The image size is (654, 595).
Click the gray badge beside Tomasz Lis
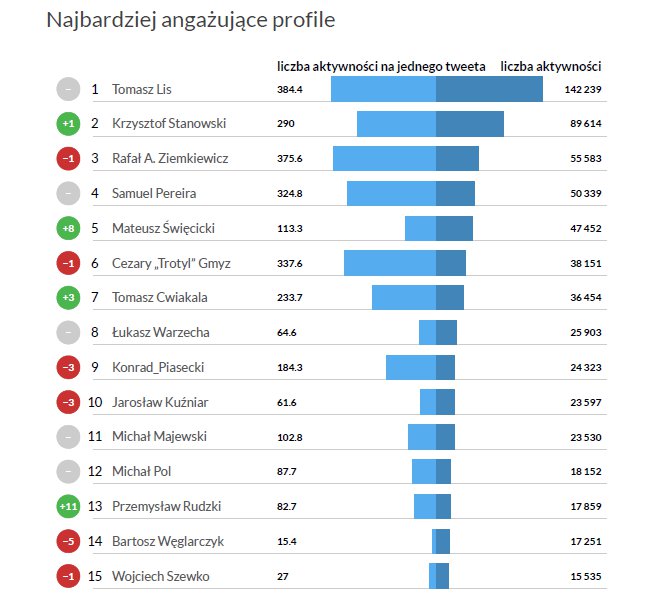click(x=68, y=89)
